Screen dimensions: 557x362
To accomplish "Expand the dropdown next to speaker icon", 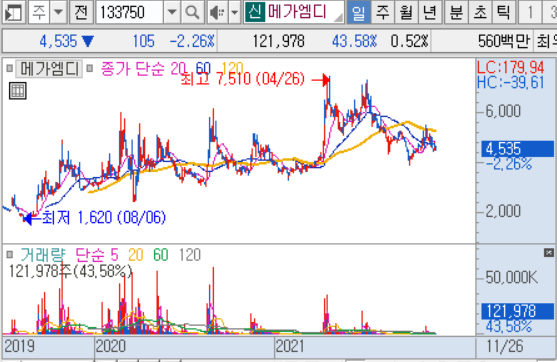I will 234,12.
